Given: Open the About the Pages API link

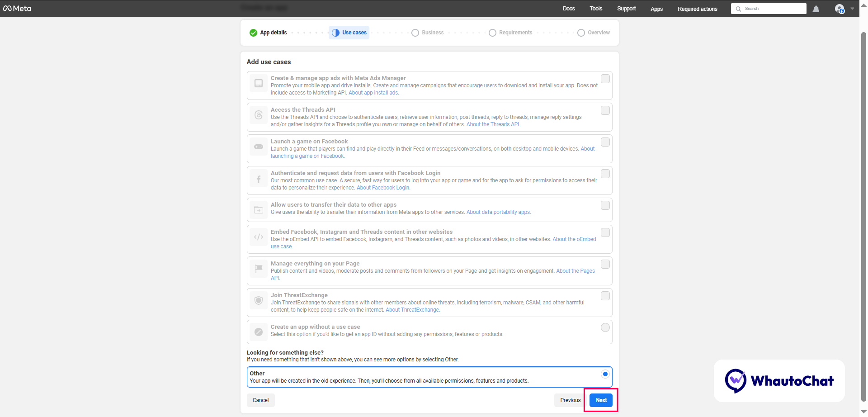Looking at the screenshot, I should (x=575, y=270).
